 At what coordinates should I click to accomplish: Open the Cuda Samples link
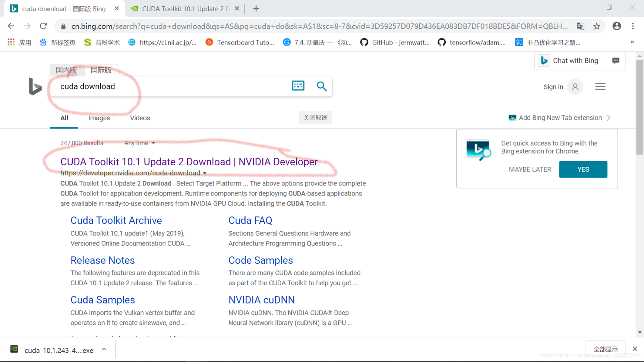[102, 300]
